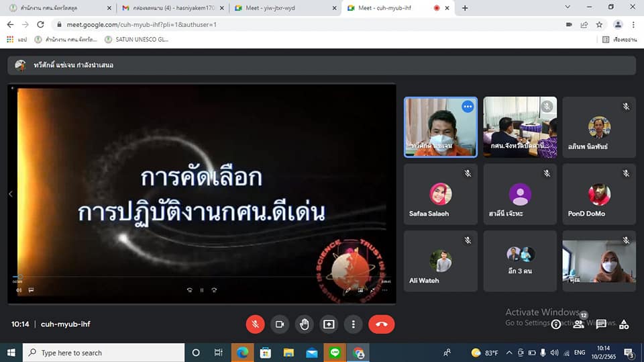This screenshot has width=644, height=362.
Task: Open the three-dot more options menu
Action: click(354, 324)
